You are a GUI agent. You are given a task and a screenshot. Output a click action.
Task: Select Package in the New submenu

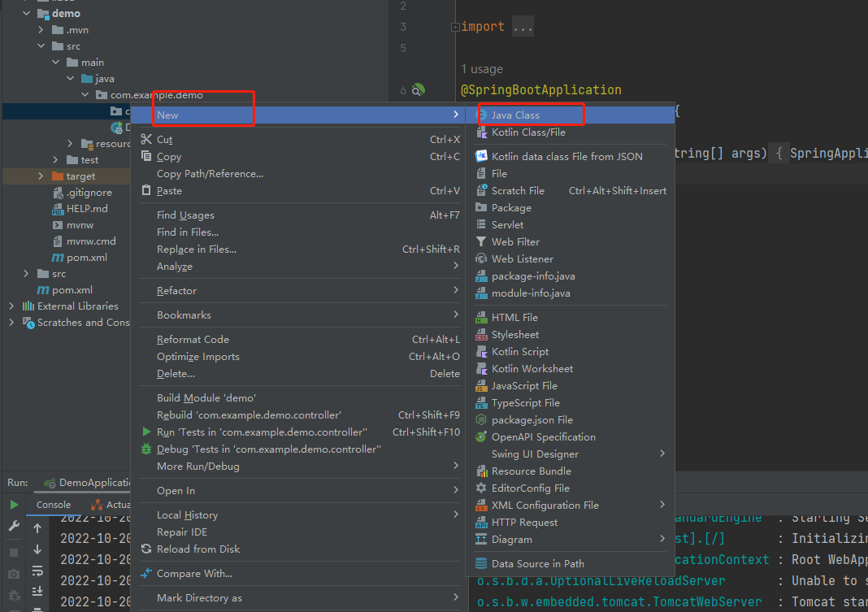pyautogui.click(x=511, y=208)
